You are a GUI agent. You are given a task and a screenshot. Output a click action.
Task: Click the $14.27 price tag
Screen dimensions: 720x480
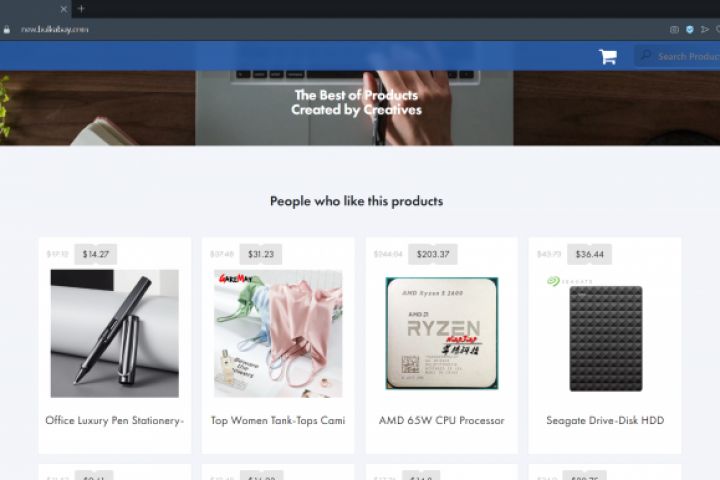[x=96, y=254]
